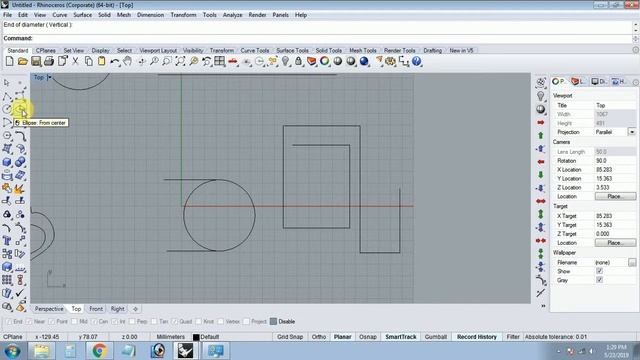Screen dimensions: 640x360
Task: Open Chrome from the Windows taskbar
Action: point(99,351)
